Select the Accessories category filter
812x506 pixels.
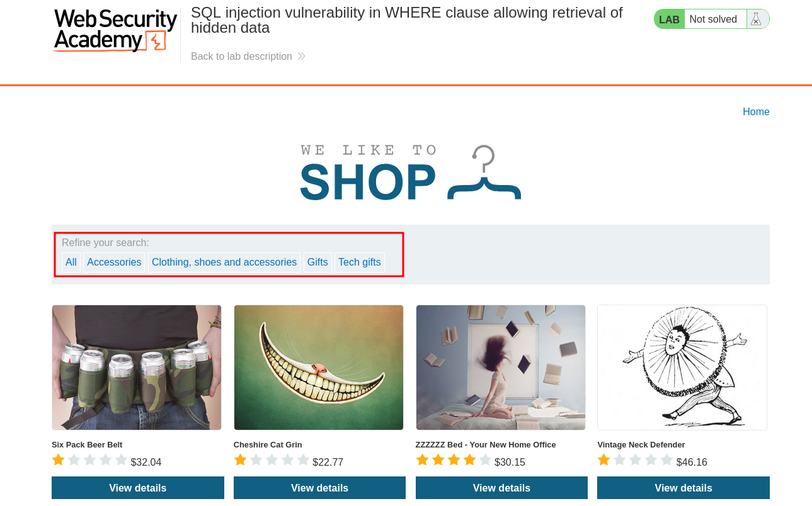tap(114, 262)
